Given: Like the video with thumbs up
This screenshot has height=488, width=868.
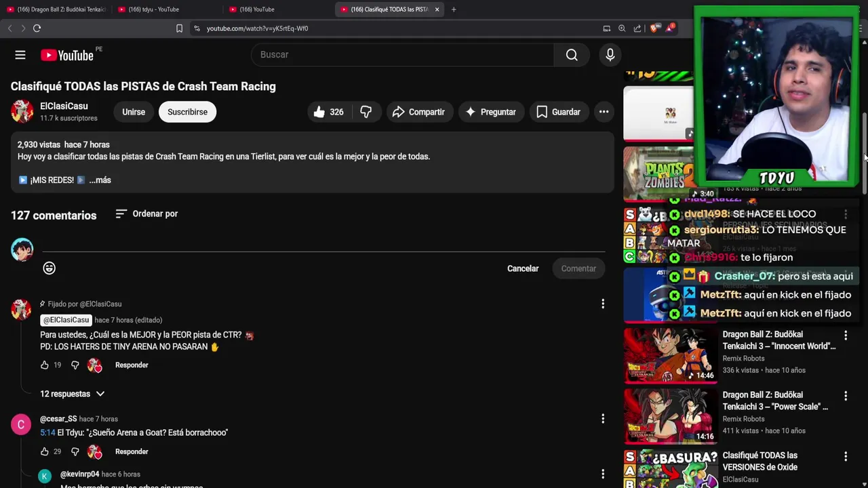Looking at the screenshot, I should click(328, 112).
